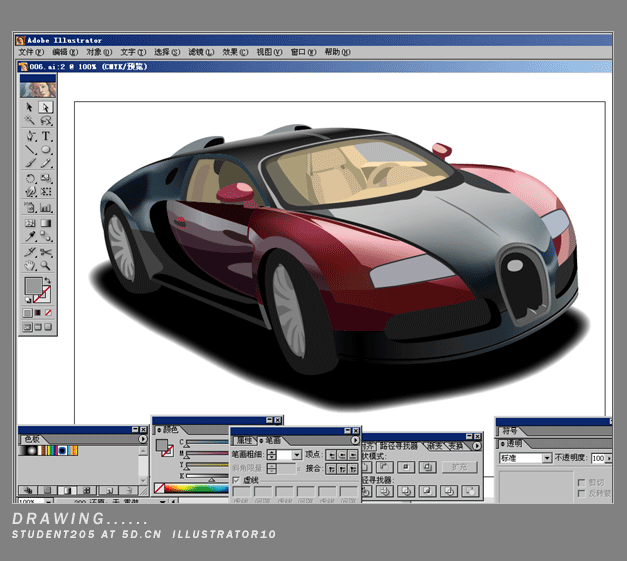Open the 对象 menu
627x561 pixels.
[99, 52]
